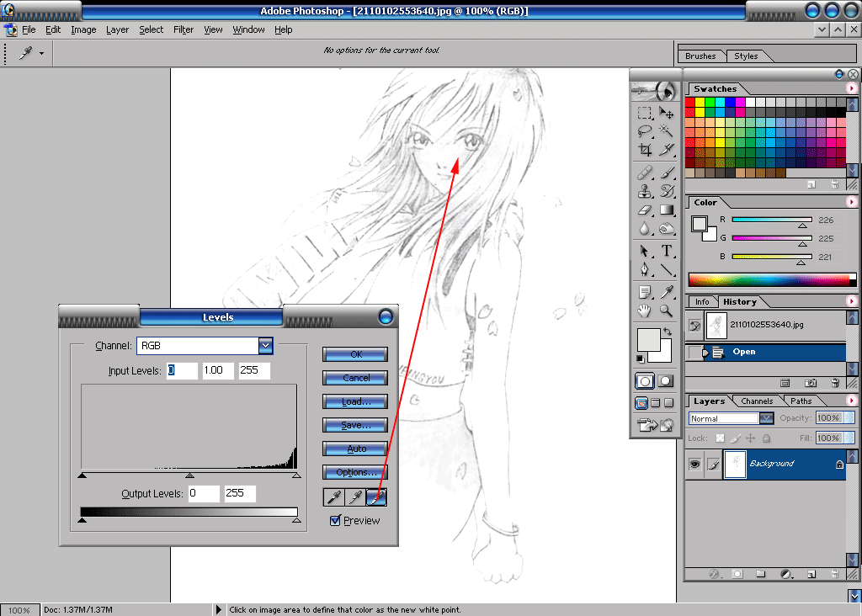The width and height of the screenshot is (862, 616).
Task: Select the Gradient tool
Action: pyautogui.click(x=667, y=210)
